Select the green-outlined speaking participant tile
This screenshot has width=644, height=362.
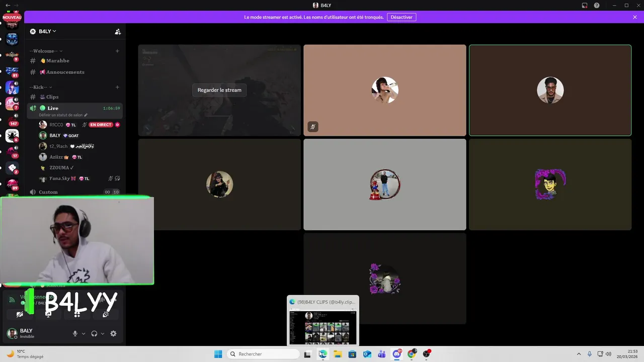click(550, 90)
